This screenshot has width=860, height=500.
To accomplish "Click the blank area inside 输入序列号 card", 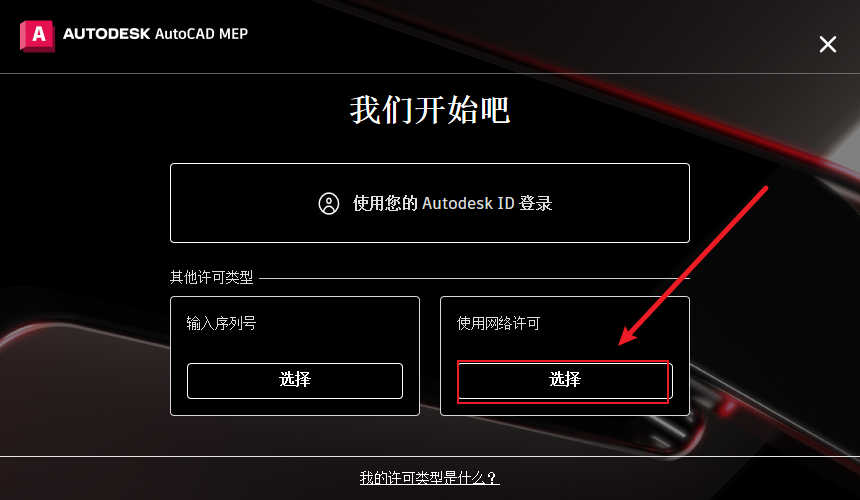I will [295, 346].
